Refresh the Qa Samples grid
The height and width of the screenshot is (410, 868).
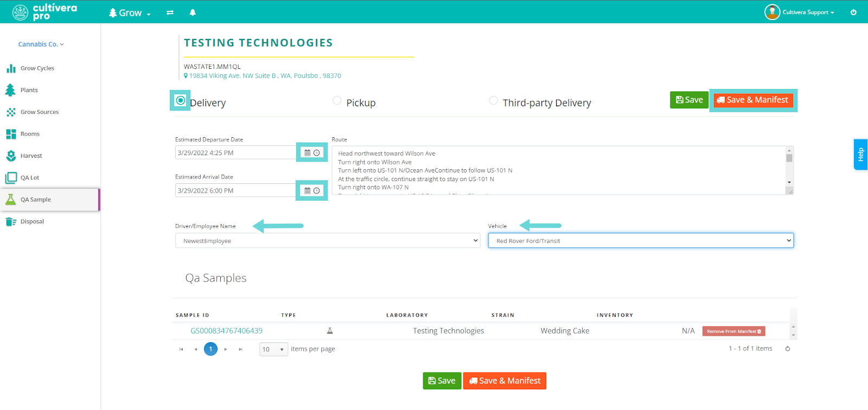pyautogui.click(x=788, y=349)
